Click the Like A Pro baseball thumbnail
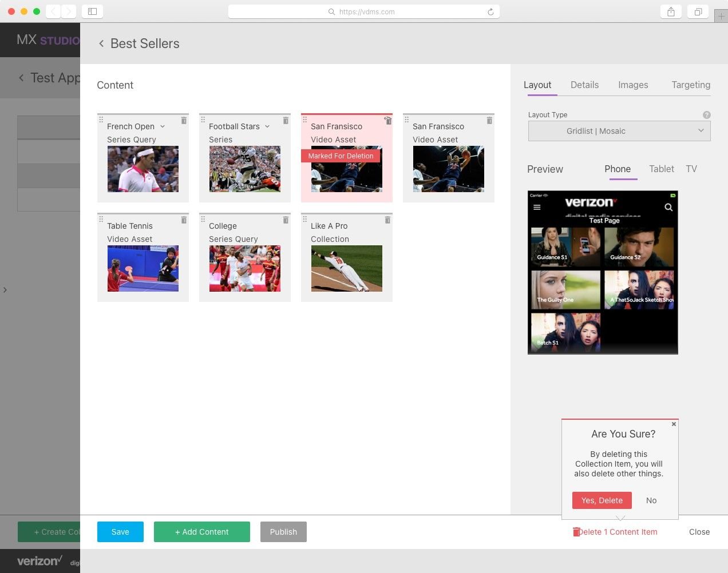 click(347, 268)
